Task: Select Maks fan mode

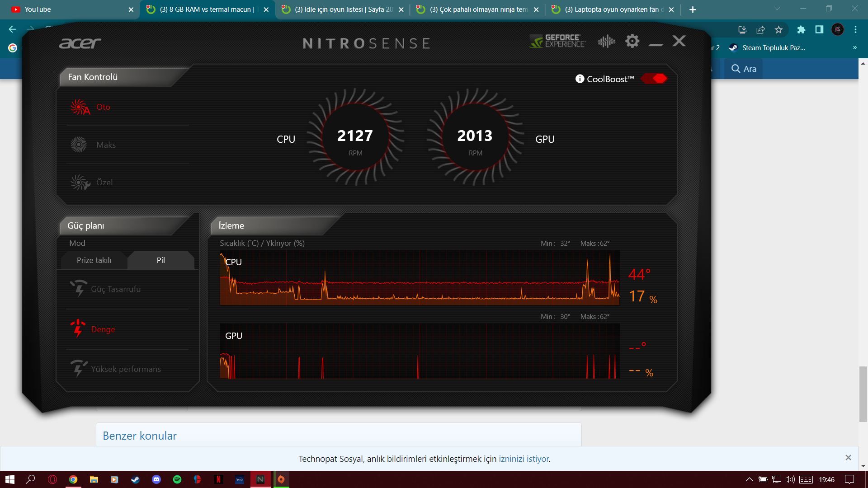Action: coord(106,145)
